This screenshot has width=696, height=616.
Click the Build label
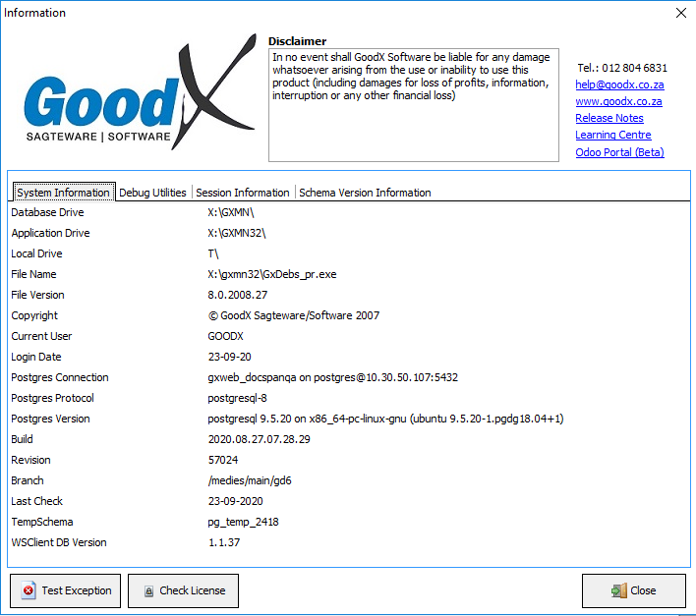click(23, 439)
